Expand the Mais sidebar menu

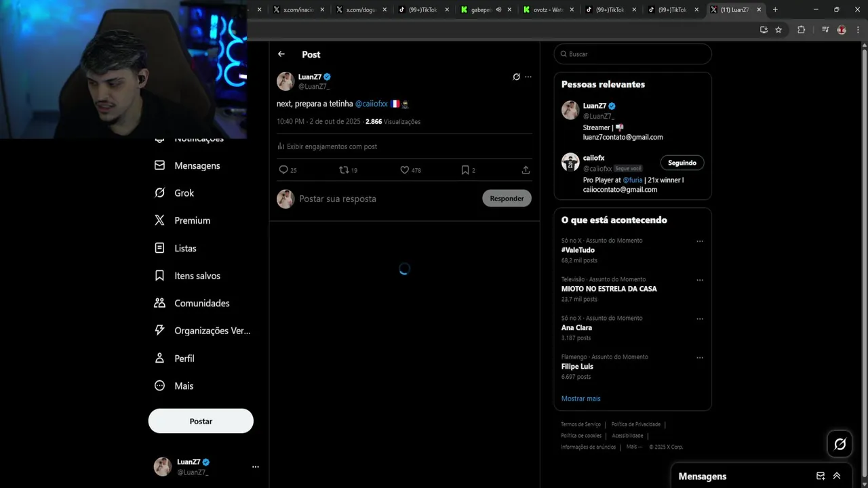pos(174,386)
